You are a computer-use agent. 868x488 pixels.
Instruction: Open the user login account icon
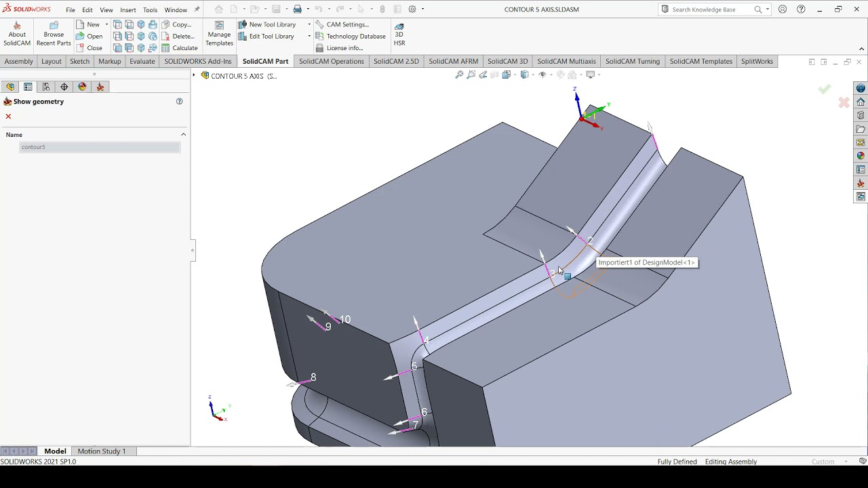coord(783,9)
